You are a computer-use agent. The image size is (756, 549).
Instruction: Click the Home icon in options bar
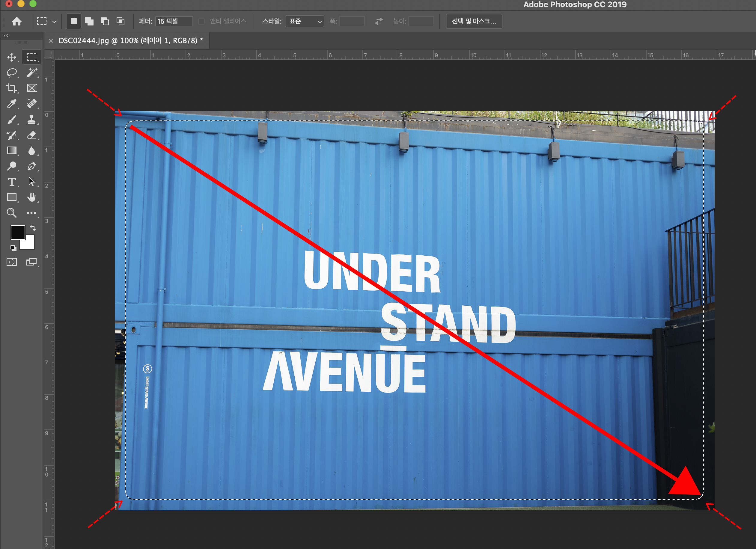click(17, 21)
